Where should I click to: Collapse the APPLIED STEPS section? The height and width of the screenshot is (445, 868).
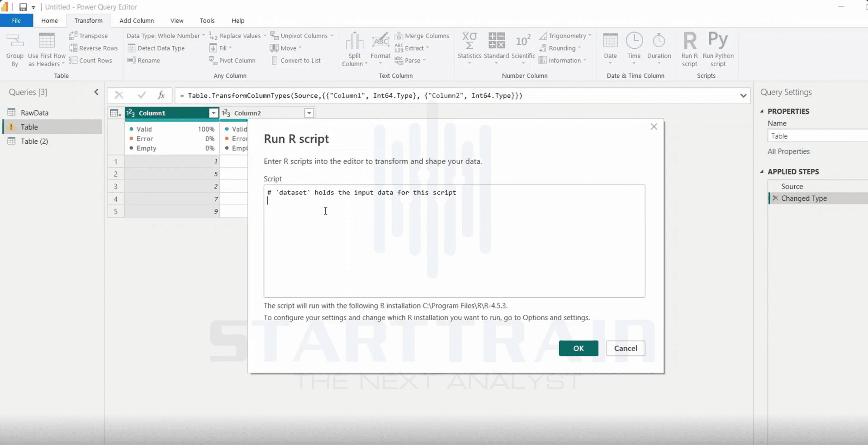(762, 172)
